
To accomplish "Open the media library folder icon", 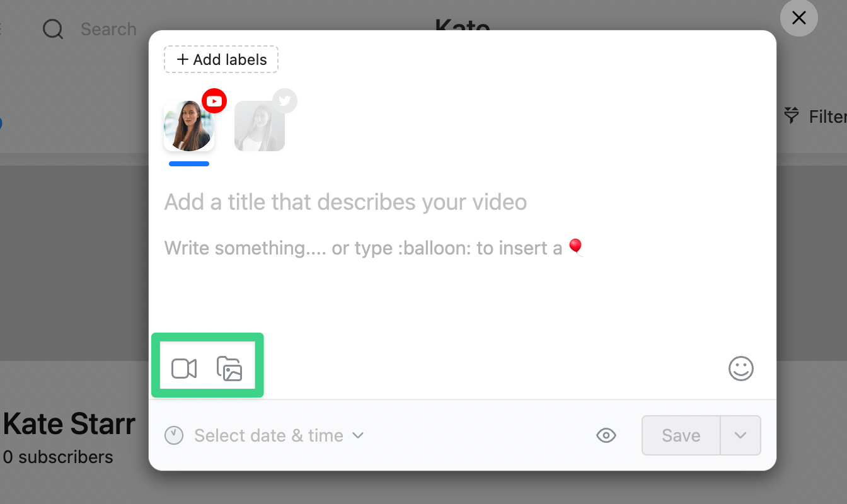I will (229, 369).
